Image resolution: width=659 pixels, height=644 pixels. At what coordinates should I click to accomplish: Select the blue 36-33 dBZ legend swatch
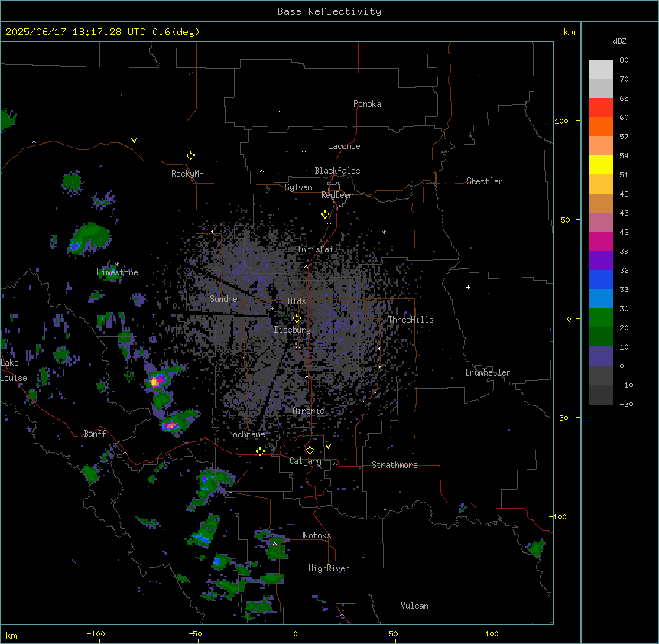pos(601,279)
